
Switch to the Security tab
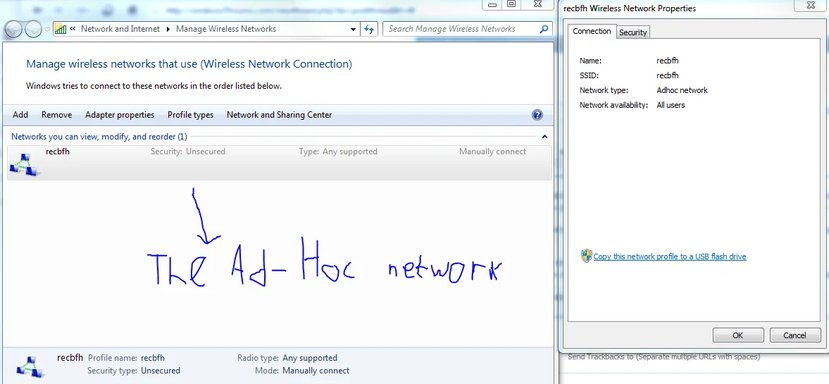633,32
